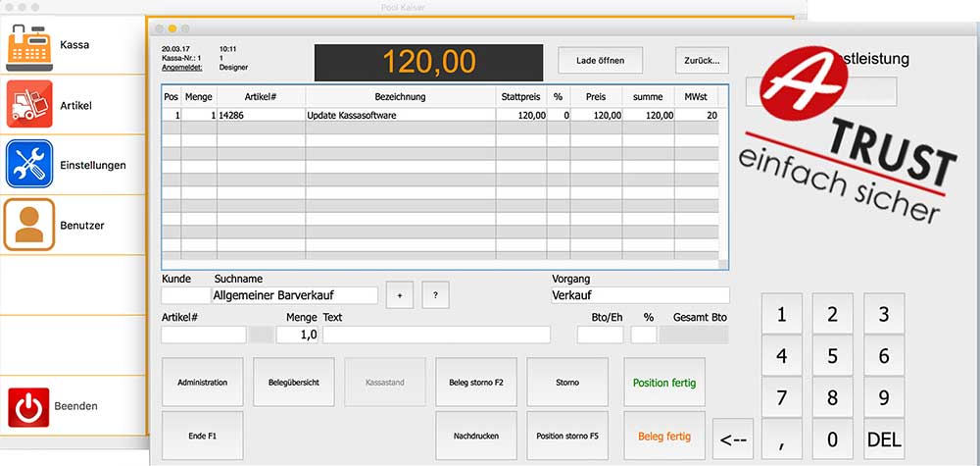This screenshot has height=466, width=980.
Task: Focus the Text input field
Action: (436, 335)
